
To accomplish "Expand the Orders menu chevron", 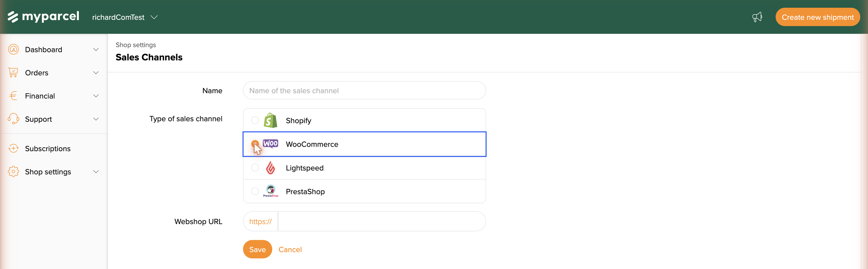I will (96, 73).
